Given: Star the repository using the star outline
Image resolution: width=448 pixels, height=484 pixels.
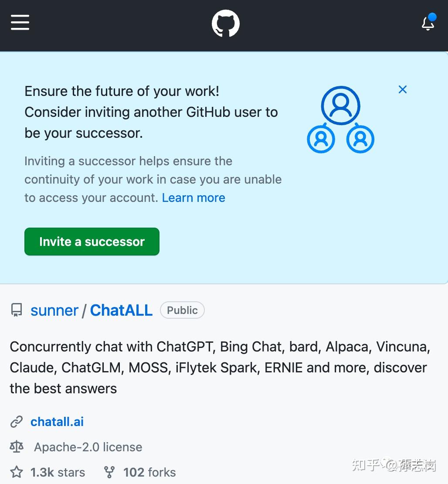Looking at the screenshot, I should click(17, 472).
